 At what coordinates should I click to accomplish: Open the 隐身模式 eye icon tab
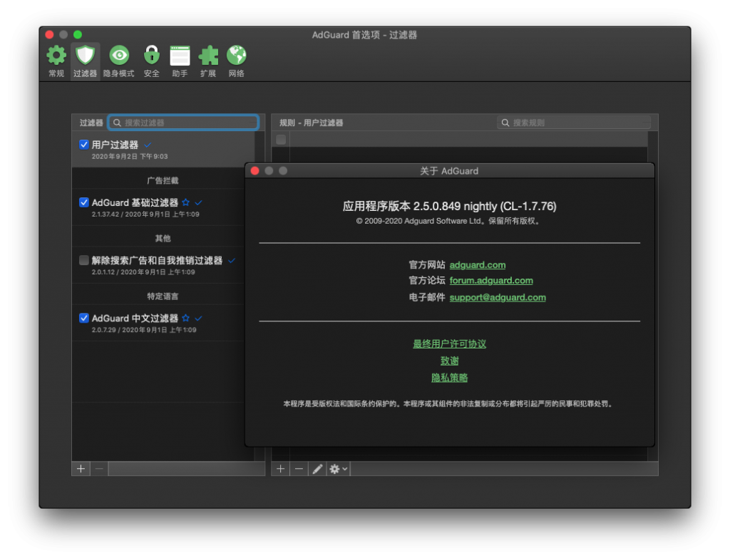(x=119, y=61)
